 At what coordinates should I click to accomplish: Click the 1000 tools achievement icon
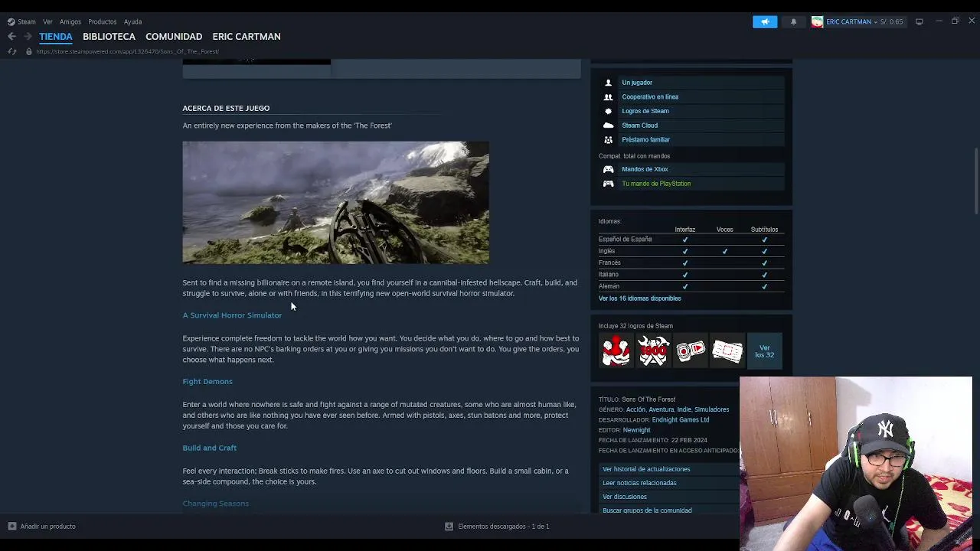pyautogui.click(x=653, y=351)
